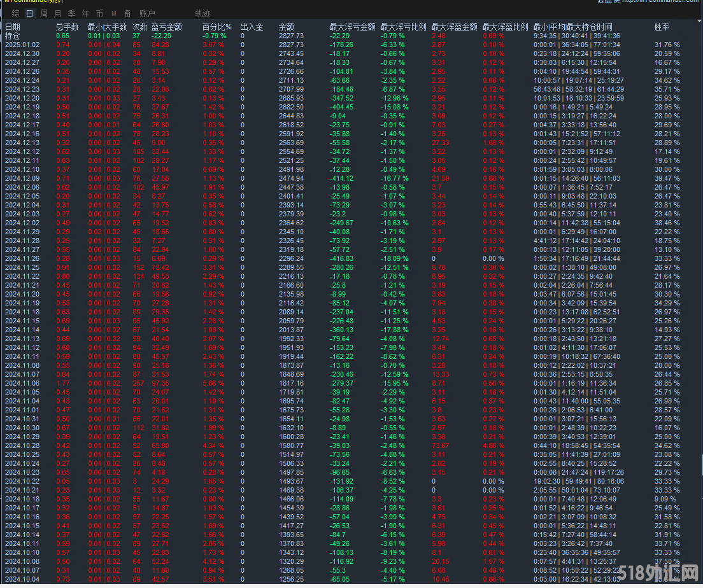Click the 百分比% column header
Viewport: 703px width, 588px height.
(217, 27)
